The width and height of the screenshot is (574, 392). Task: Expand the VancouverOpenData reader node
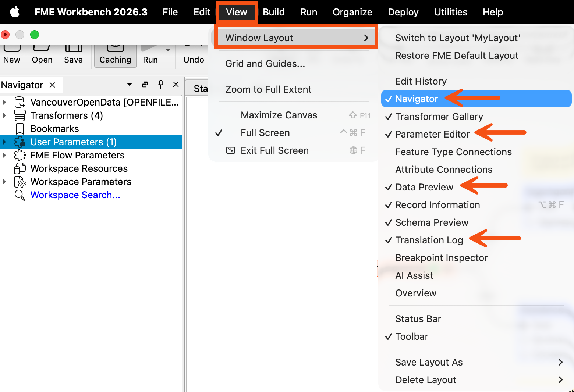point(4,102)
